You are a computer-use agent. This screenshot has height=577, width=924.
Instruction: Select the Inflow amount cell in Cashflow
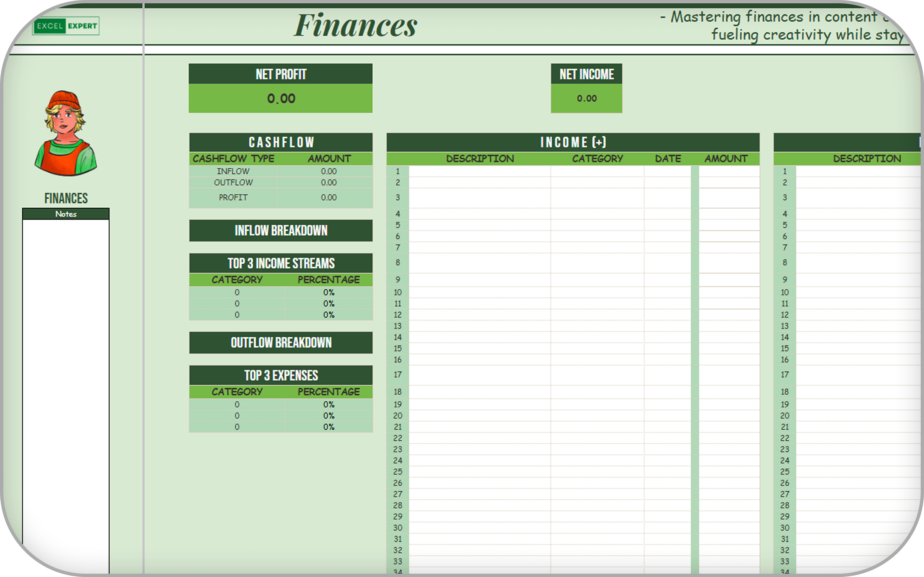click(x=329, y=171)
